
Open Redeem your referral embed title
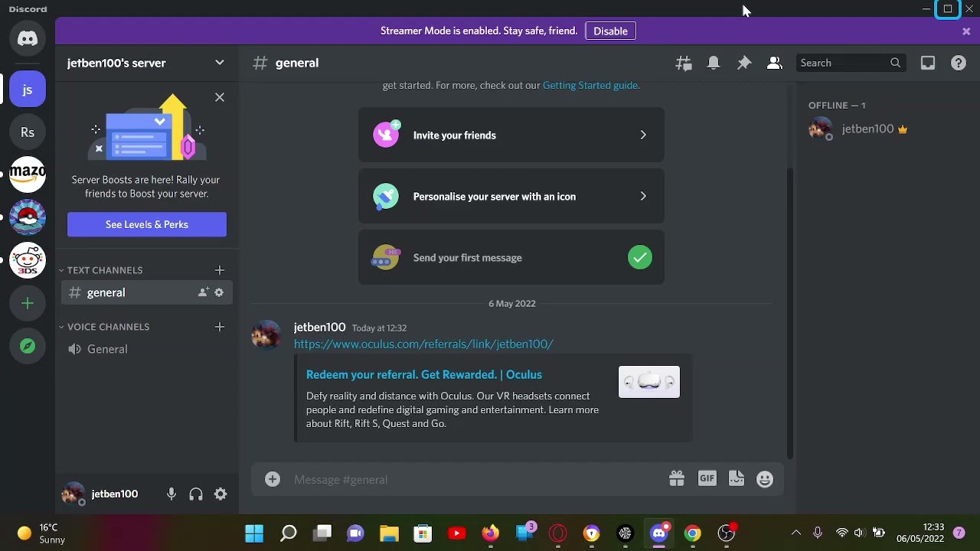[x=424, y=375]
